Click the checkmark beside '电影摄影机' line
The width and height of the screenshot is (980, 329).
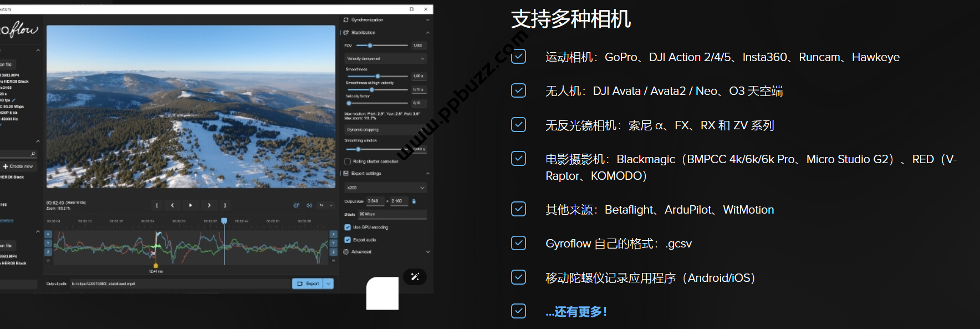pos(518,159)
